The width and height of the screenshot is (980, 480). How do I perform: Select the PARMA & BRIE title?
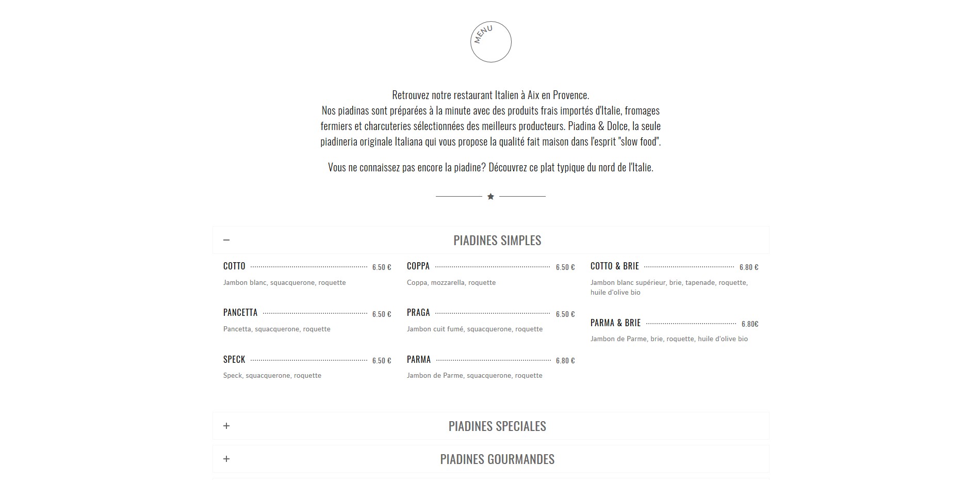coord(615,323)
